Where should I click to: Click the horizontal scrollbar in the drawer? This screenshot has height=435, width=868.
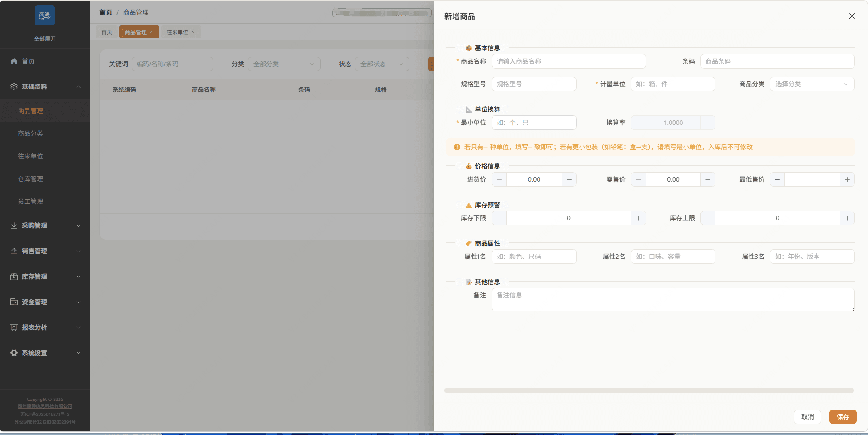pos(649,391)
